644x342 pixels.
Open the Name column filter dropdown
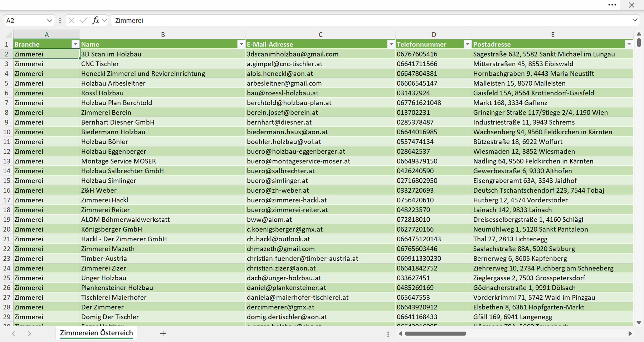click(x=241, y=44)
